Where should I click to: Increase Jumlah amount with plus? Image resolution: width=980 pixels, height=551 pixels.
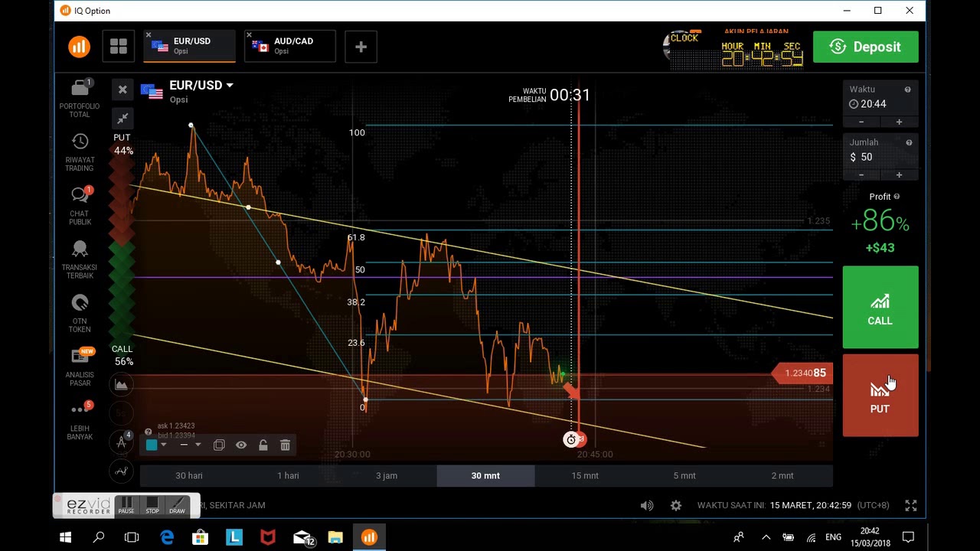point(899,174)
